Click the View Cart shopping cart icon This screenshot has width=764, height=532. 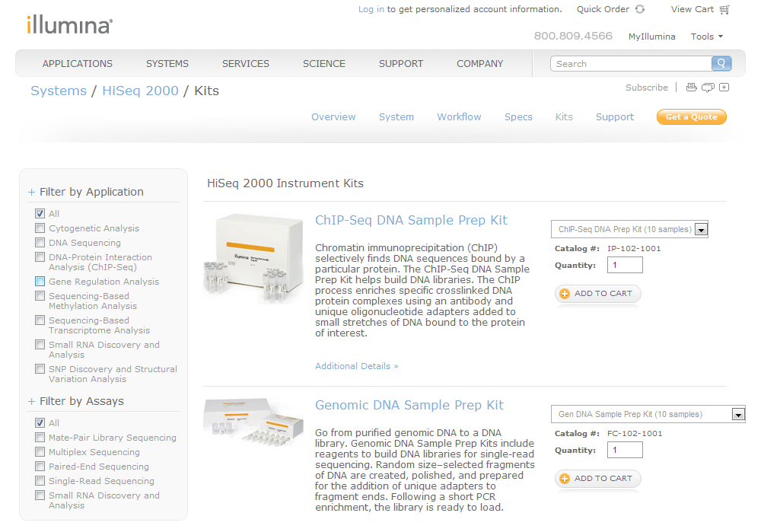click(x=724, y=9)
